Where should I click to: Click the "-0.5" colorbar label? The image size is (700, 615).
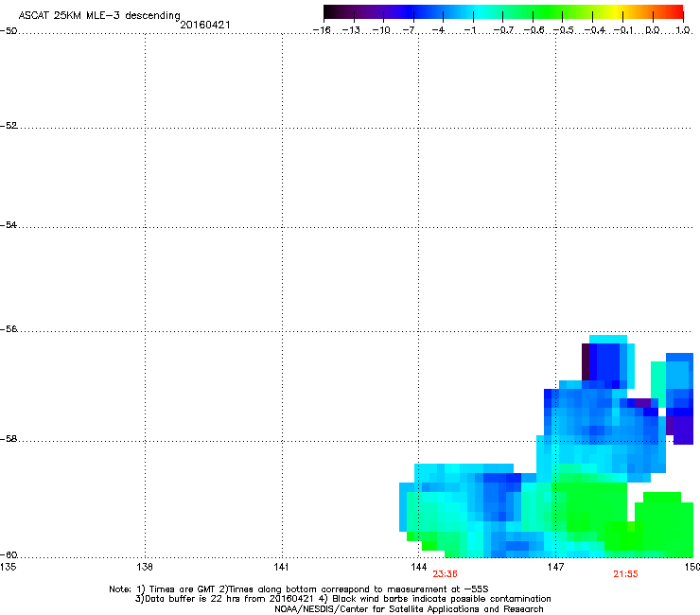point(564,30)
